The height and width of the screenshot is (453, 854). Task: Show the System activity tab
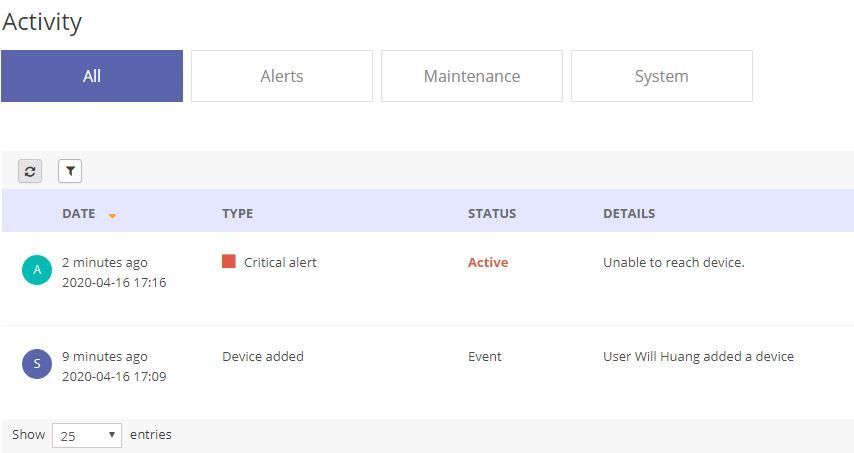click(x=662, y=76)
